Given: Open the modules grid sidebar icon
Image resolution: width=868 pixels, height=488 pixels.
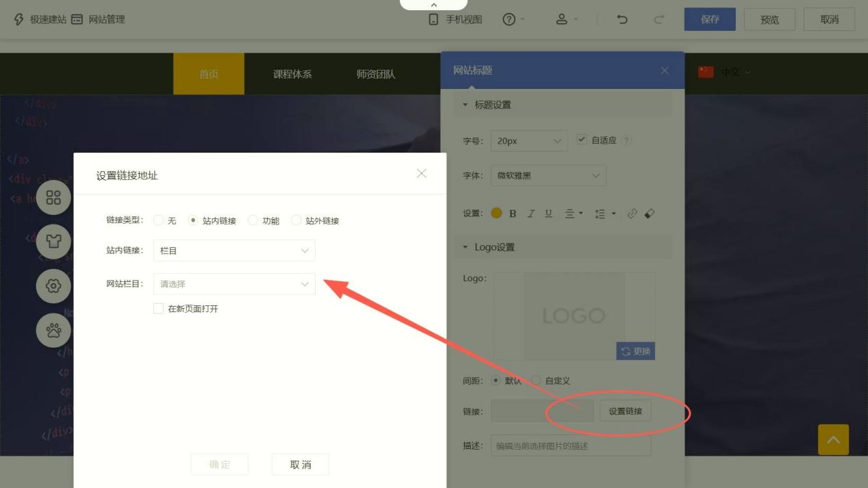Looking at the screenshot, I should pos(53,198).
